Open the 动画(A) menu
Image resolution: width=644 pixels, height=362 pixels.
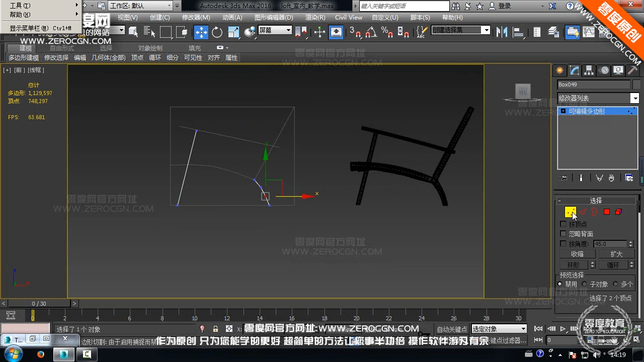pos(232,18)
